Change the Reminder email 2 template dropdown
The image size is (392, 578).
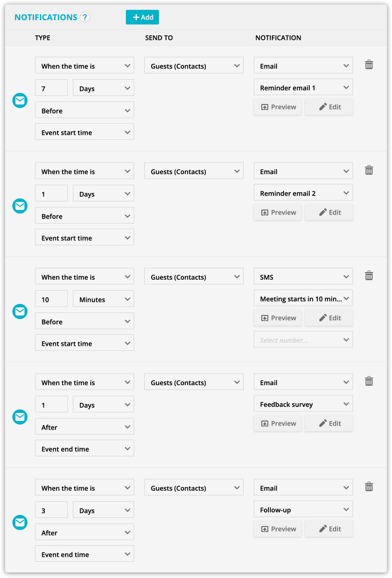pos(303,193)
